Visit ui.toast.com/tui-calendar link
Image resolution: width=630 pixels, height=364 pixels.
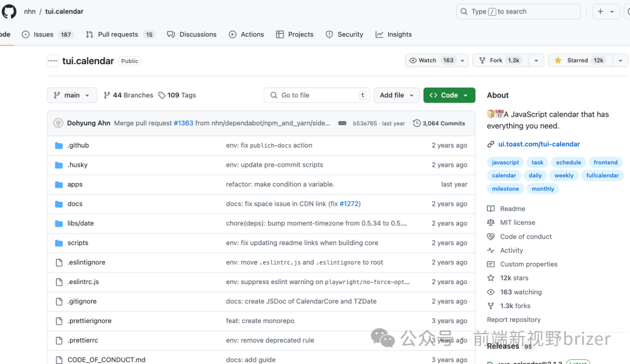[539, 144]
